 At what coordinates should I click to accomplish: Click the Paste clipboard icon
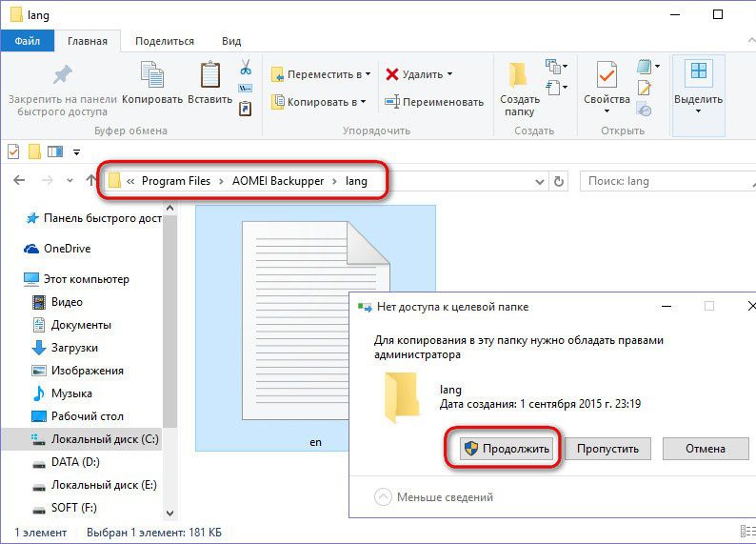point(209,76)
